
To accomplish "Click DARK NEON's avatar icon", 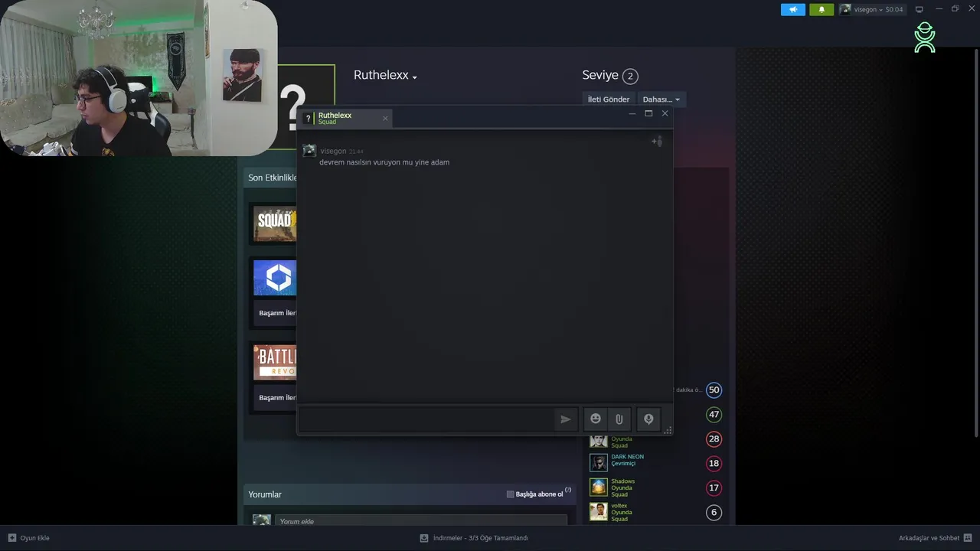I will point(599,463).
